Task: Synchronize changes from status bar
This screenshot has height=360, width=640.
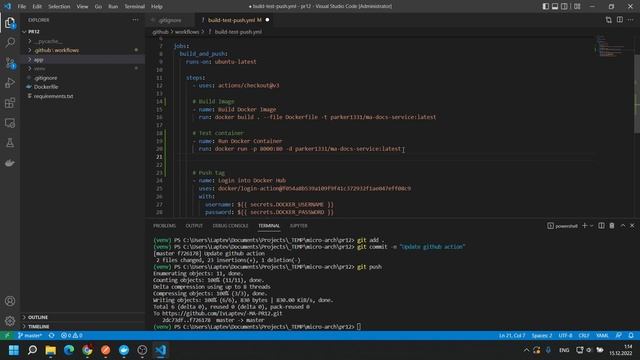Action: [x=51, y=336]
